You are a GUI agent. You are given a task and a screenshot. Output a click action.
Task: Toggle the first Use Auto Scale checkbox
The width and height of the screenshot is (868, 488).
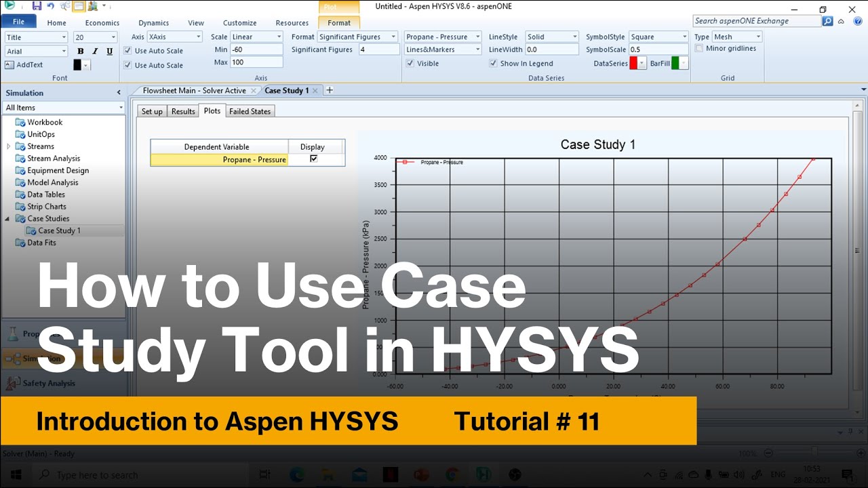point(128,51)
